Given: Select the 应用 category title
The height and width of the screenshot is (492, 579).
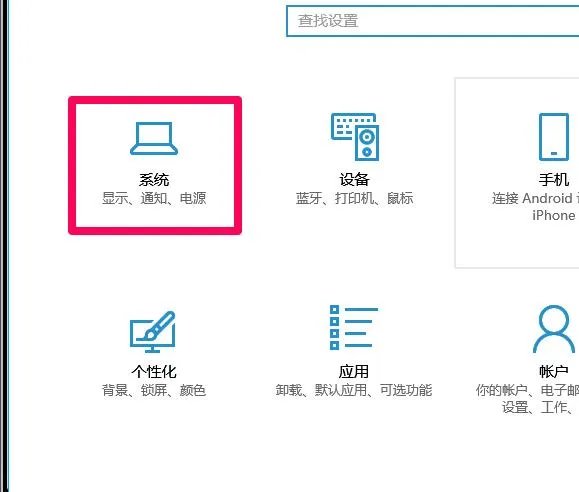Looking at the screenshot, I should 354,372.
